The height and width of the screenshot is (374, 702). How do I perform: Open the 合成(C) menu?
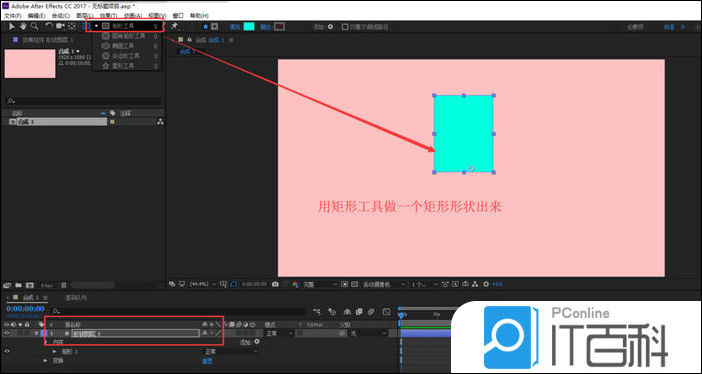pyautogui.click(x=60, y=16)
